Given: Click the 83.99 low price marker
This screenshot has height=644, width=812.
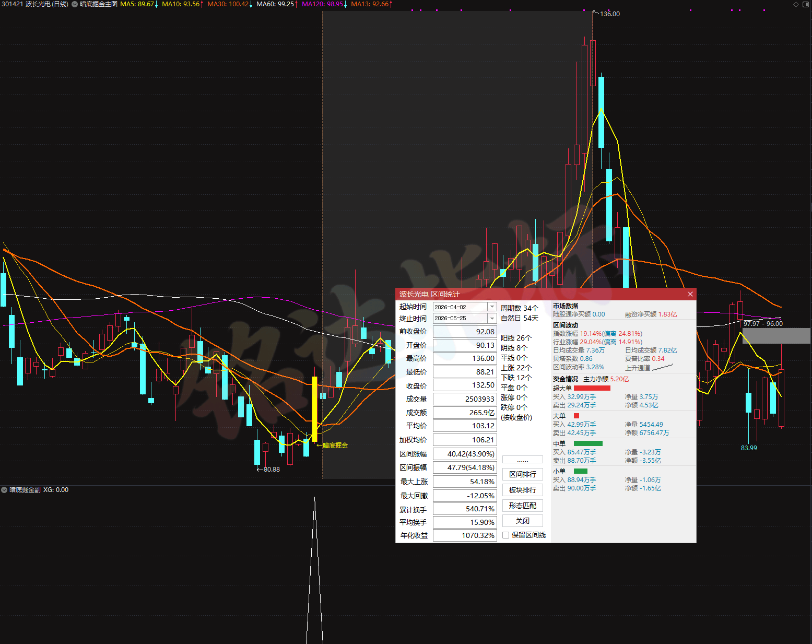Looking at the screenshot, I should click(x=749, y=448).
